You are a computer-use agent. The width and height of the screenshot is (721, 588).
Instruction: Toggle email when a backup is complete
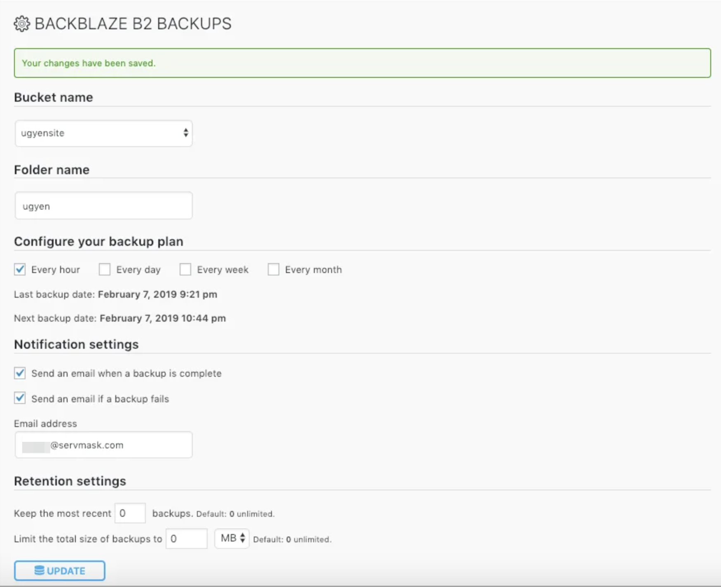tap(20, 373)
